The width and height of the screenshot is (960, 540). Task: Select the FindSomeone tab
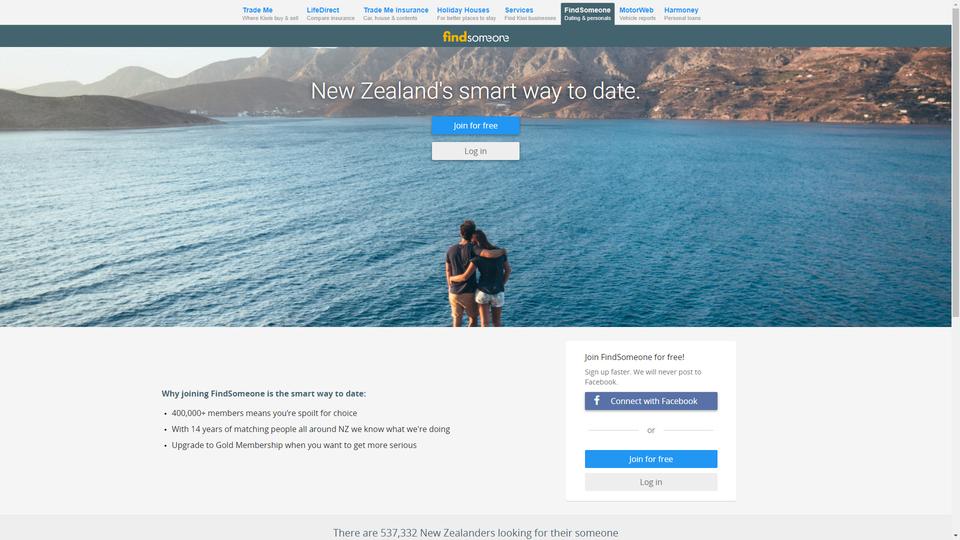(587, 13)
